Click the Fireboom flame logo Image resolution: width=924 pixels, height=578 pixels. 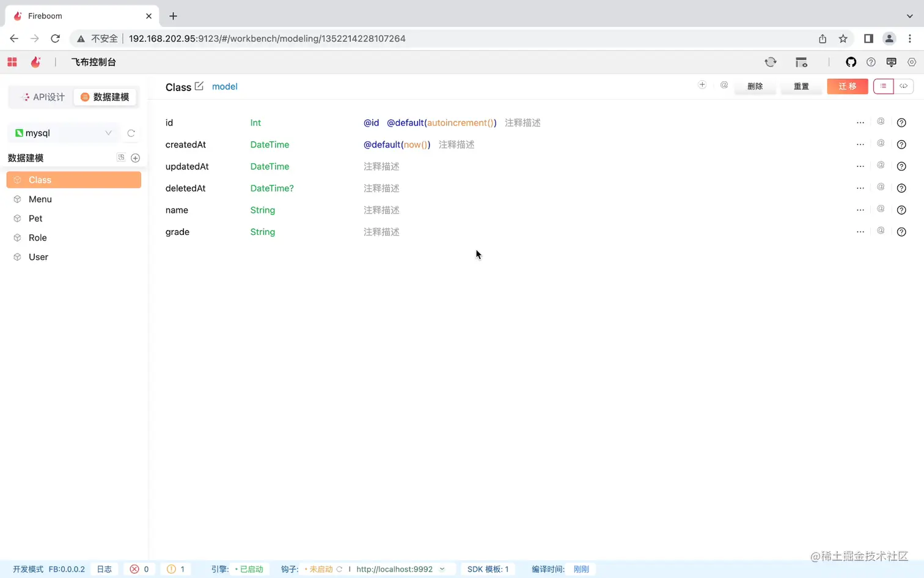[x=36, y=62]
